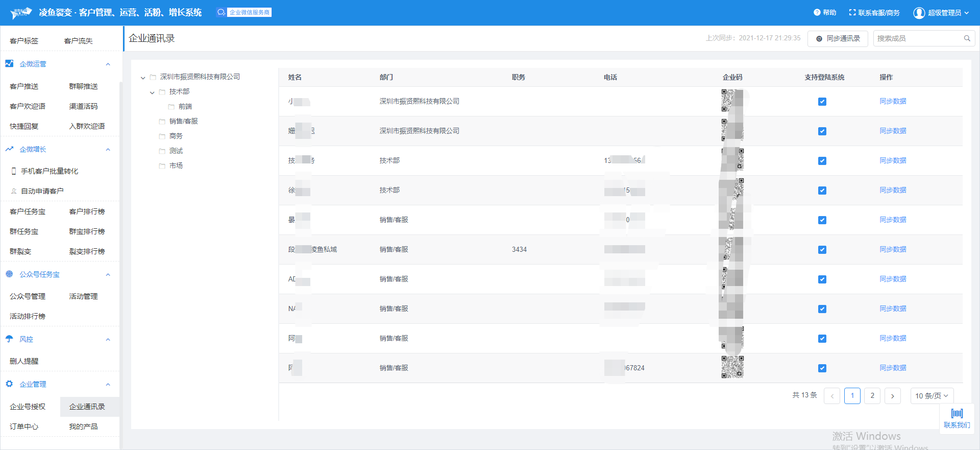Screen dimensions: 980x450
Task: Uncheck login support for first member row
Action: tap(822, 102)
